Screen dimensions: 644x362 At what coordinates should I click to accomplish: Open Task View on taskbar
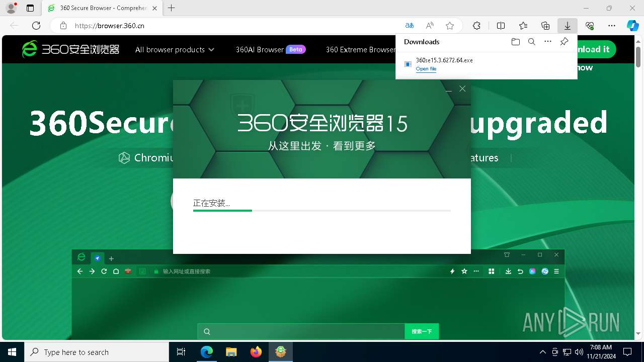point(181,352)
